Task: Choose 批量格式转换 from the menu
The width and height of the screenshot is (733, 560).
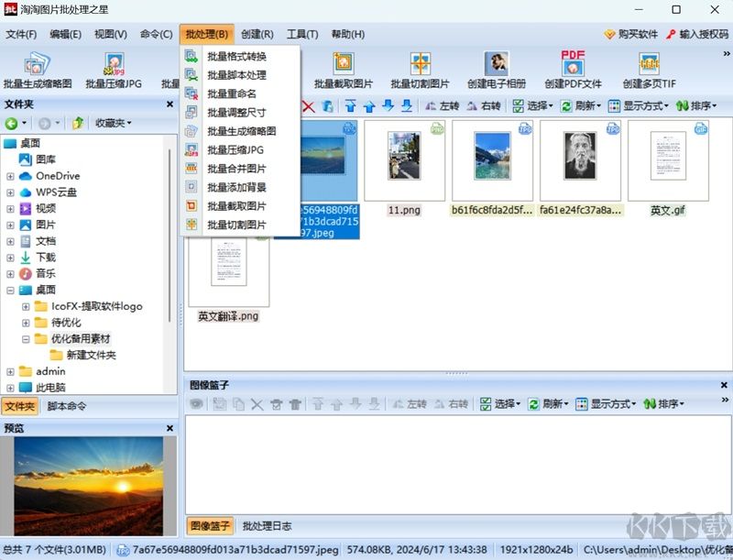Action: pyautogui.click(x=236, y=57)
